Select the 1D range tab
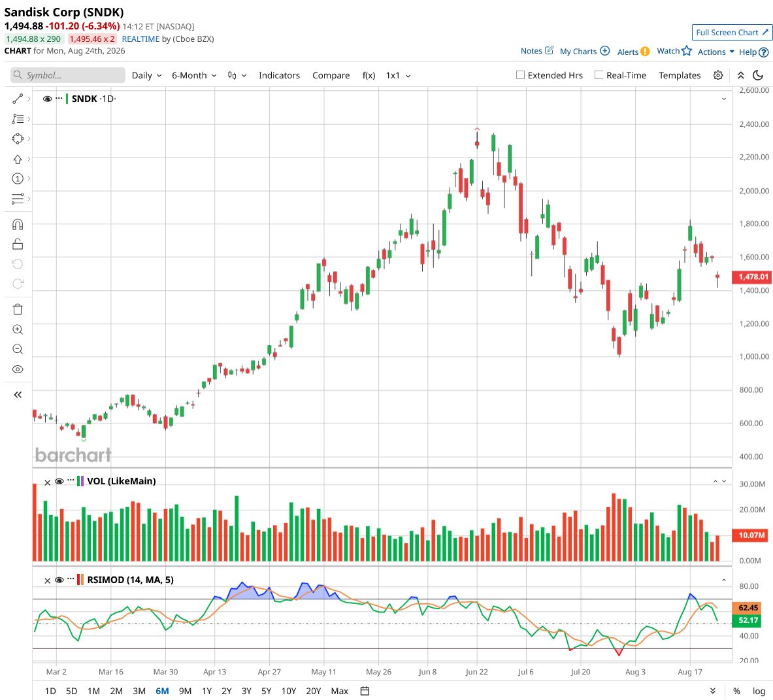Image resolution: width=773 pixels, height=700 pixels. 50,691
